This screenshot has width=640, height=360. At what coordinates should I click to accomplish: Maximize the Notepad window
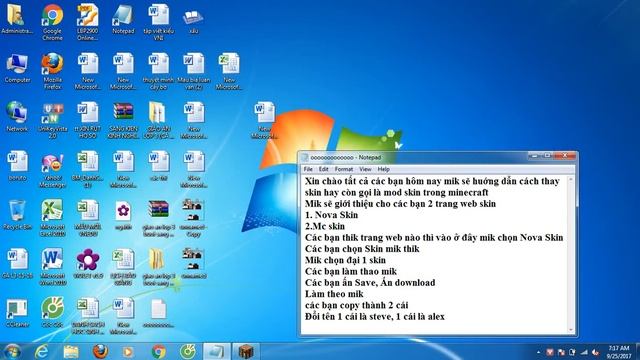pyautogui.click(x=547, y=156)
